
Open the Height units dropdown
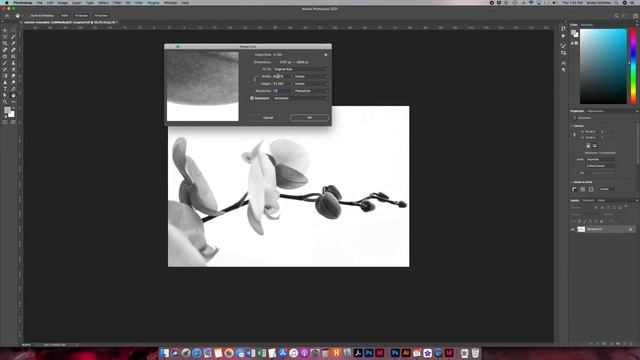point(311,84)
